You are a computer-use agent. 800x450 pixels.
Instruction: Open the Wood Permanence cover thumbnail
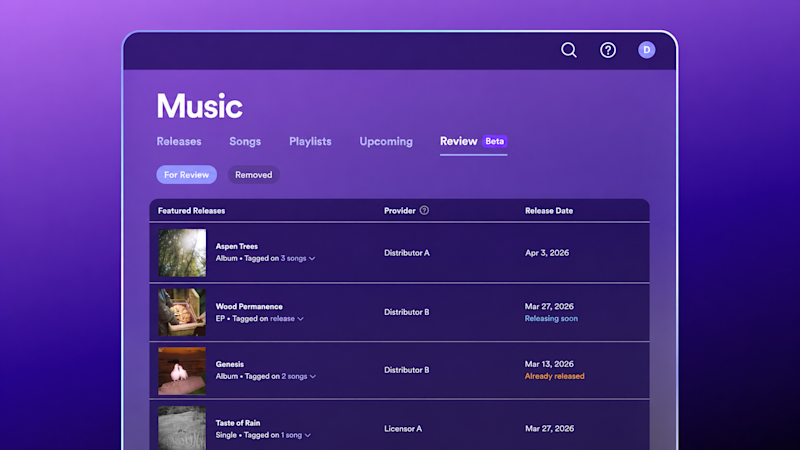pos(182,312)
